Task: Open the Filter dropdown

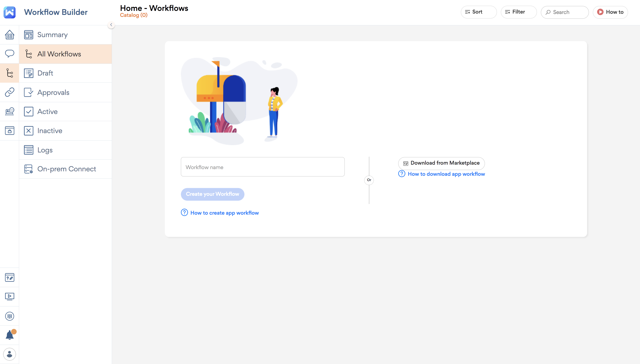Action: tap(518, 12)
